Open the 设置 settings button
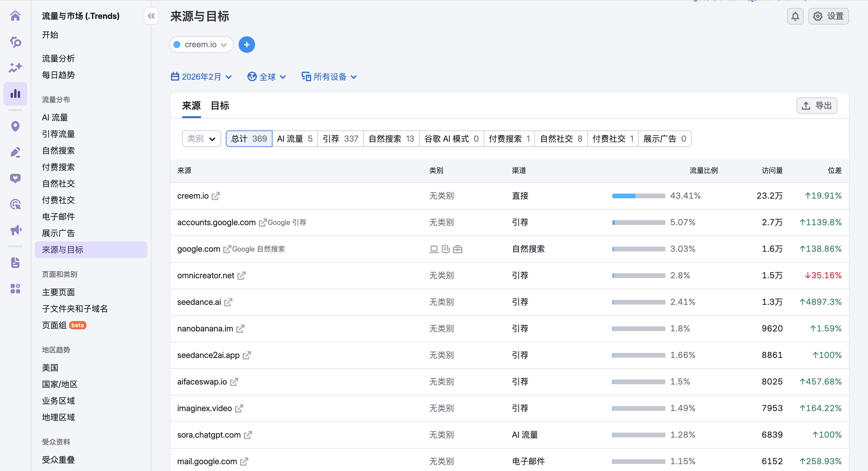Image resolution: width=868 pixels, height=471 pixels. coord(828,16)
